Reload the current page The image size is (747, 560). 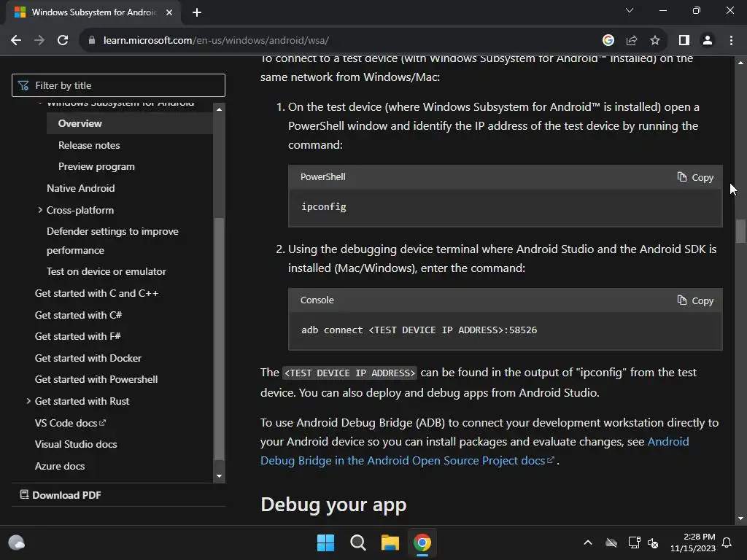click(x=63, y=40)
